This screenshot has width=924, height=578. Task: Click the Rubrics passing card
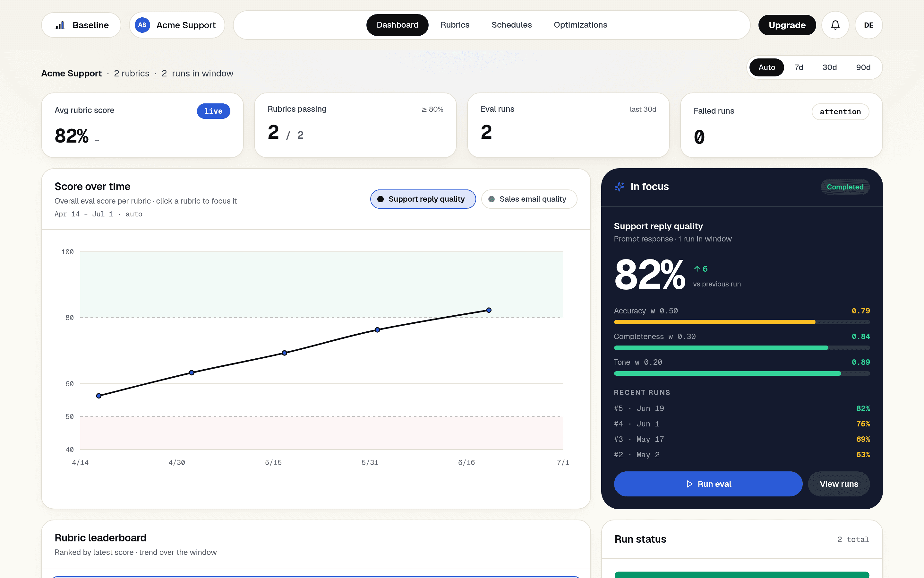[x=355, y=125]
